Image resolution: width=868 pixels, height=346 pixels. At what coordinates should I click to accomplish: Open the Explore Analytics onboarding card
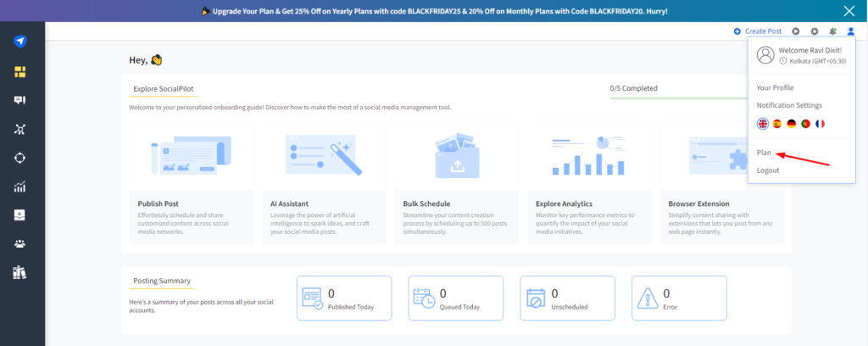[x=589, y=182]
